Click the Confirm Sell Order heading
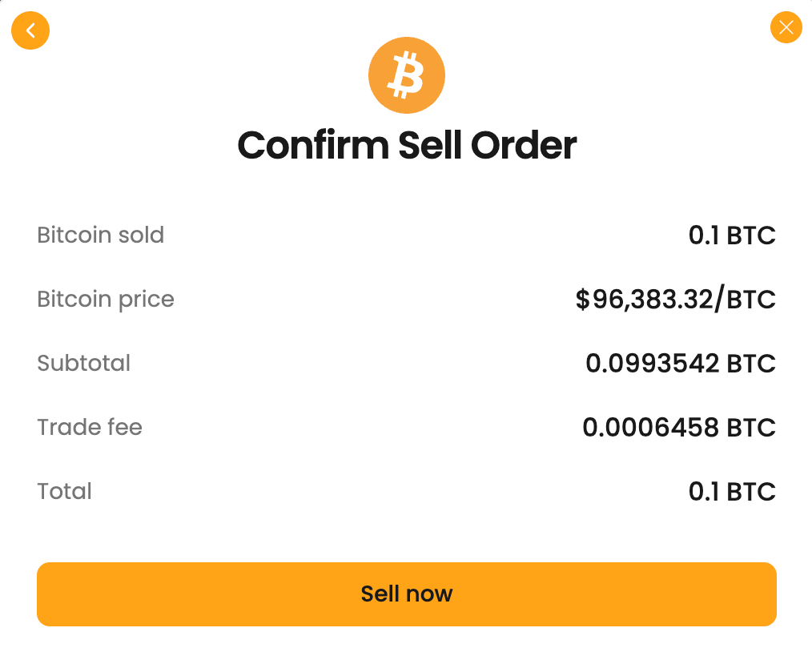 (407, 146)
